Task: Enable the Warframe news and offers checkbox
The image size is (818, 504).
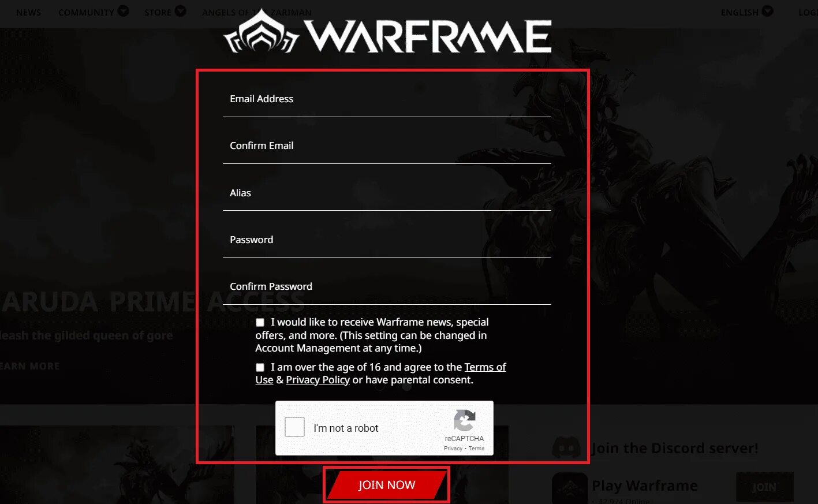Action: click(260, 322)
